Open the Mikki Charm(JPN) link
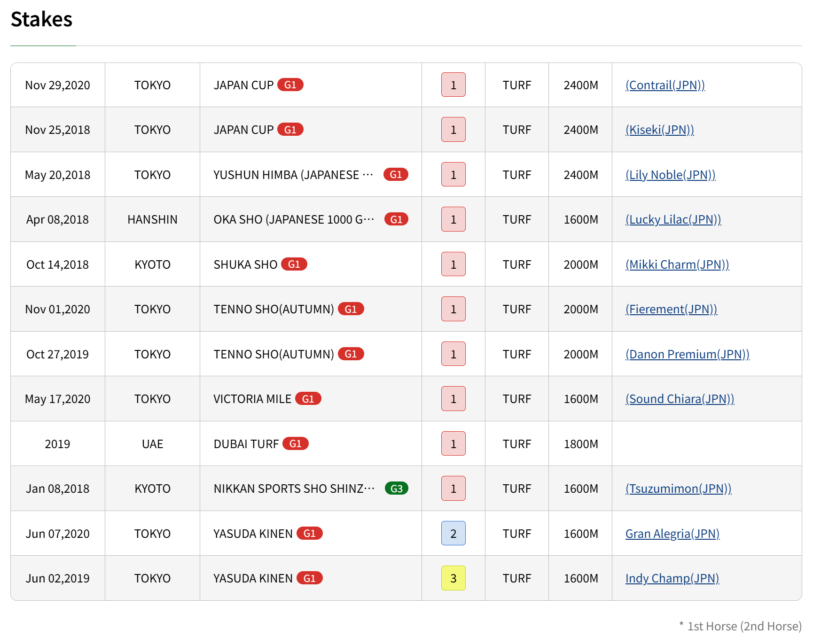Viewport: 813px width, 644px height. coord(677,264)
